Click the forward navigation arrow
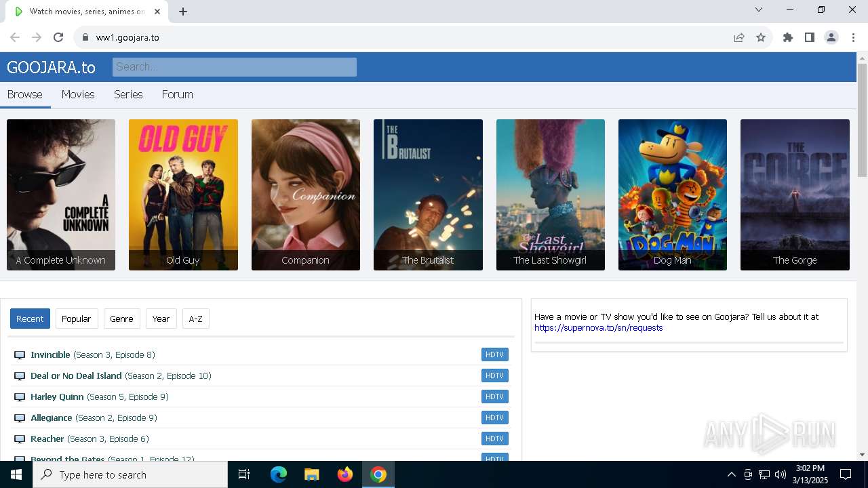The width and height of the screenshot is (868, 488). tap(37, 37)
